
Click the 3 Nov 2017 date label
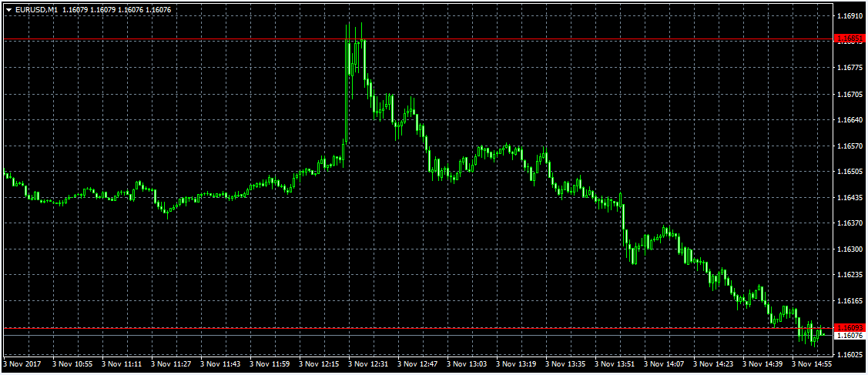[x=23, y=363]
